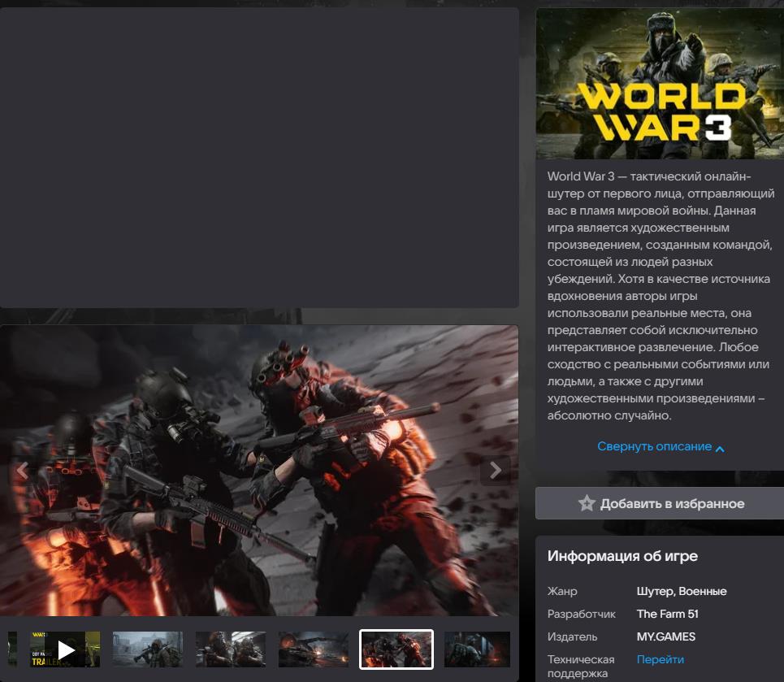Advance to the next screenshot with the right arrow

(x=496, y=471)
